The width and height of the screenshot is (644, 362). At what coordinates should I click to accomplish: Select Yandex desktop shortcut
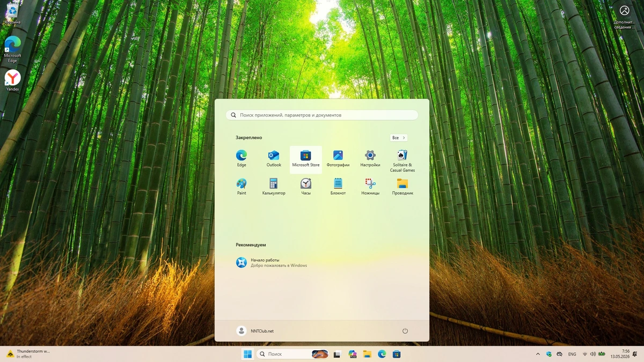[12, 80]
